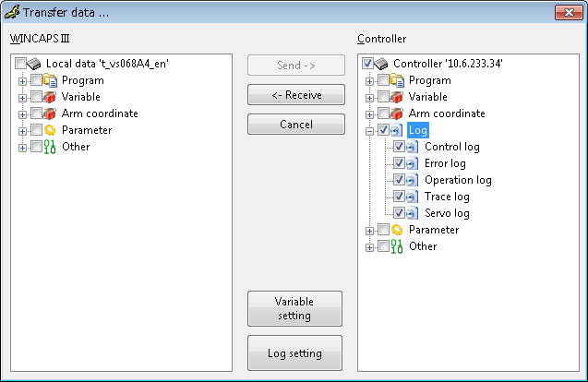Collapse the Log node in Controller tree

pyautogui.click(x=370, y=130)
